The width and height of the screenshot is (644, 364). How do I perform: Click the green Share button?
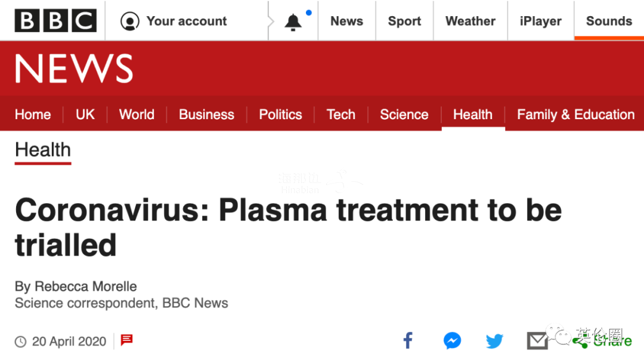[602, 341]
